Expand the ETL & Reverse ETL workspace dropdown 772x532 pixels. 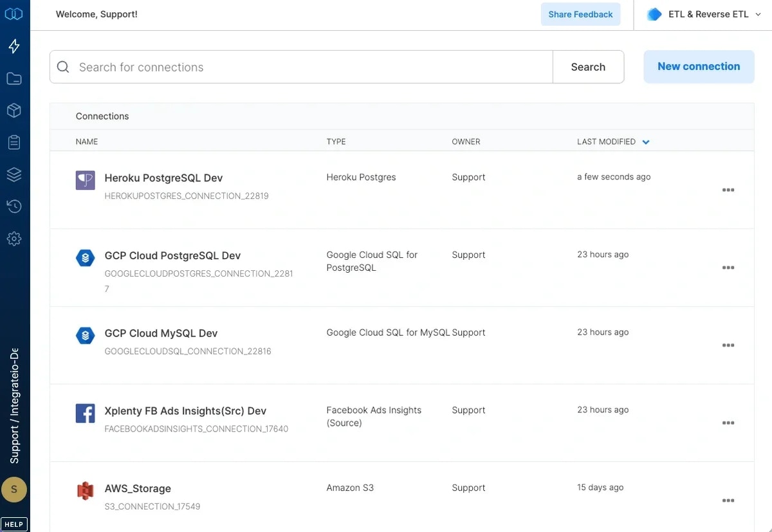click(701, 14)
